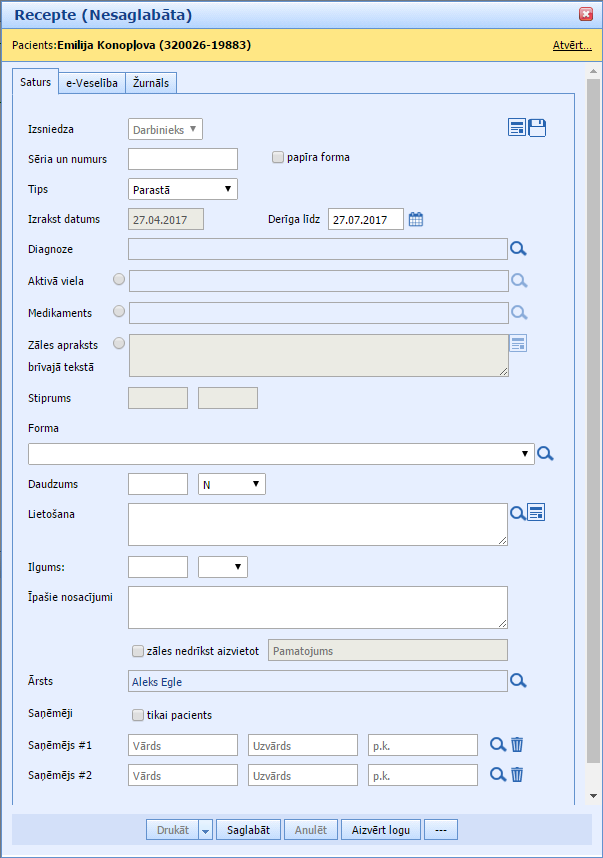The width and height of the screenshot is (603, 858).
Task: Tick the zāles nedrīkst aizvietot checkbox
Action: [138, 651]
